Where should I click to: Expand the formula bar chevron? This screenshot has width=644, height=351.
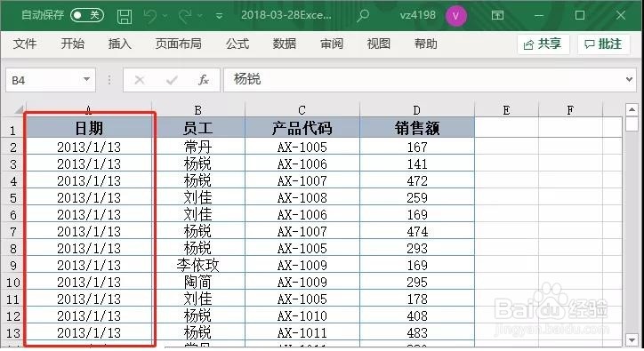point(629,79)
